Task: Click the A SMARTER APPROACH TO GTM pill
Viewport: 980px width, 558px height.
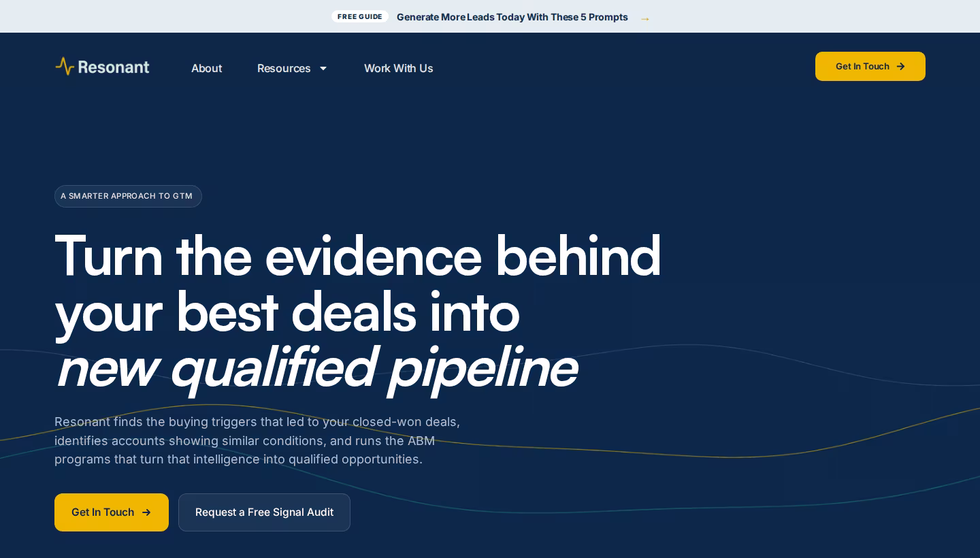Action: (x=128, y=196)
